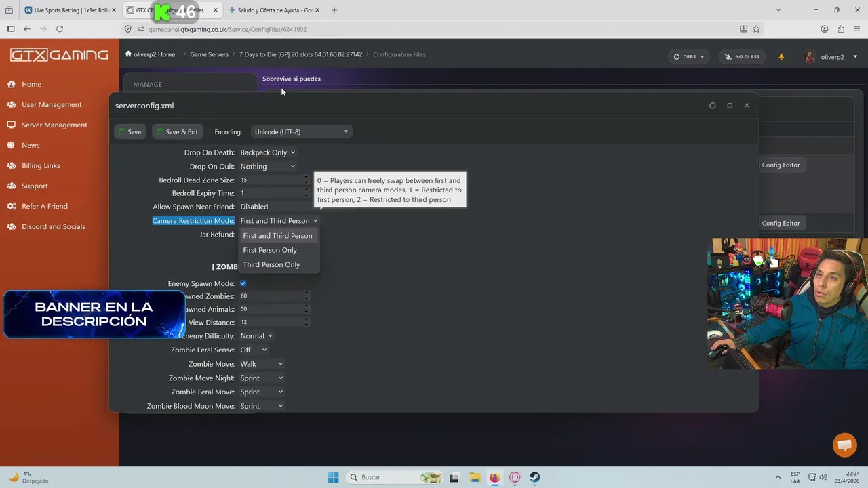Select First Person Only option
The height and width of the screenshot is (488, 868).
coord(278,250)
